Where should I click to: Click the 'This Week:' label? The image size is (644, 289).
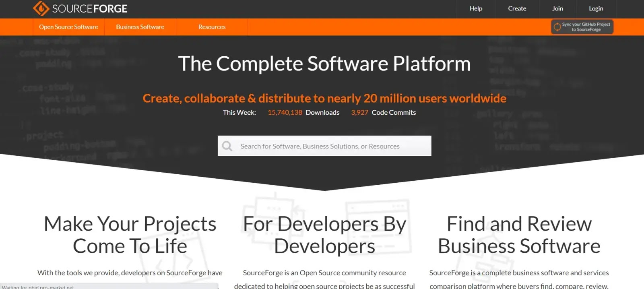point(239,113)
